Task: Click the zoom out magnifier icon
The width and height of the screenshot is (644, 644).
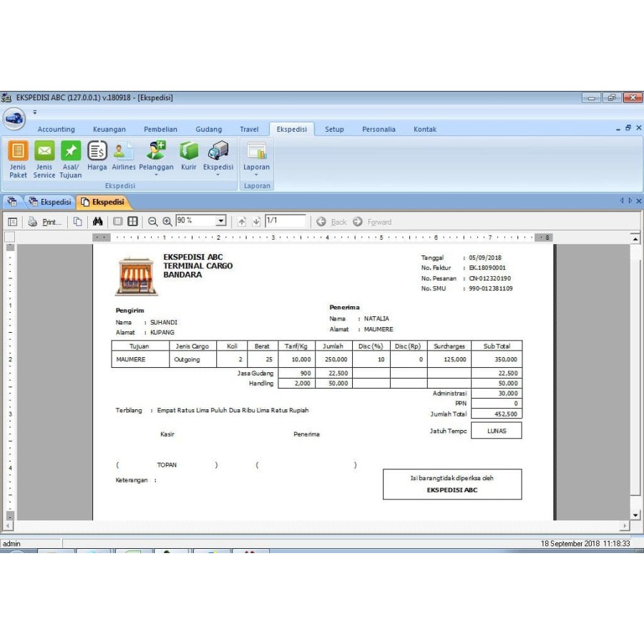Action: (x=152, y=222)
